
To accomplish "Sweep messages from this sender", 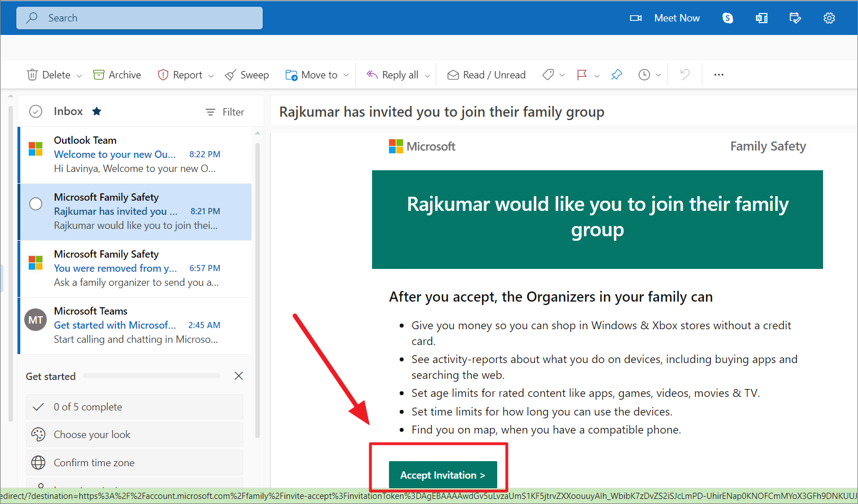I will click(247, 75).
